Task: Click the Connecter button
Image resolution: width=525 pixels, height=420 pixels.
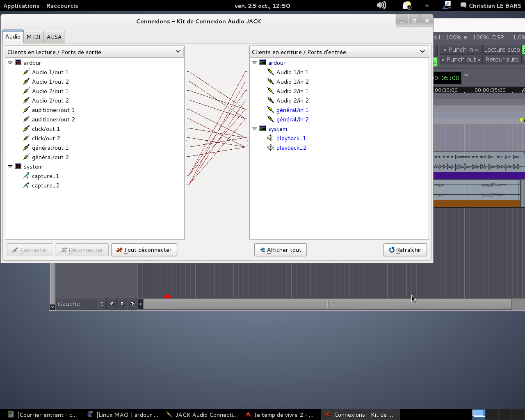Action: 30,250
